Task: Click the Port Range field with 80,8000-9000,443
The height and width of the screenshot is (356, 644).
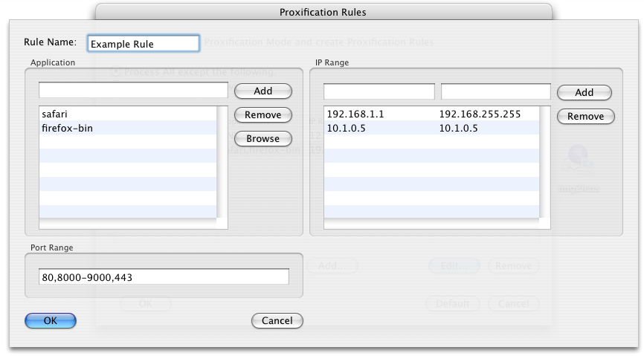Action: (164, 277)
